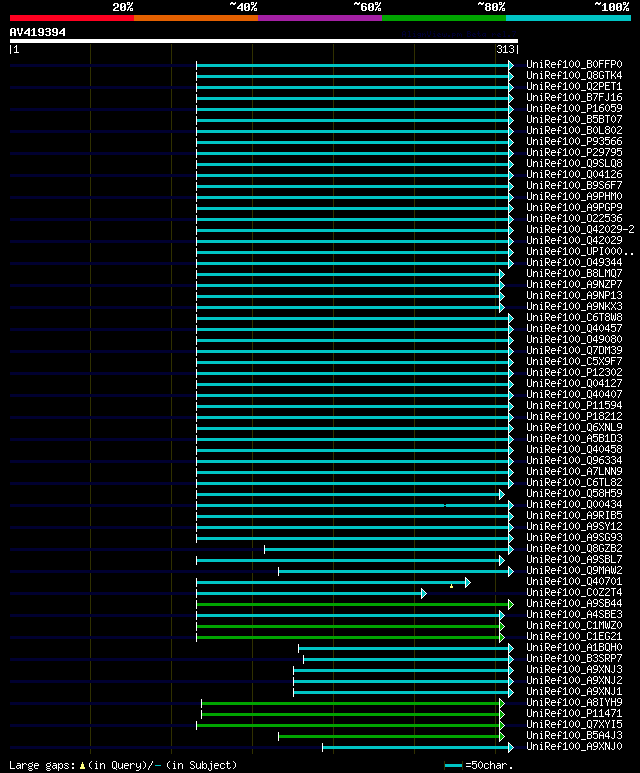
Task: Open hit UniRef100_Q00434
Action: pyautogui.click(x=574, y=504)
